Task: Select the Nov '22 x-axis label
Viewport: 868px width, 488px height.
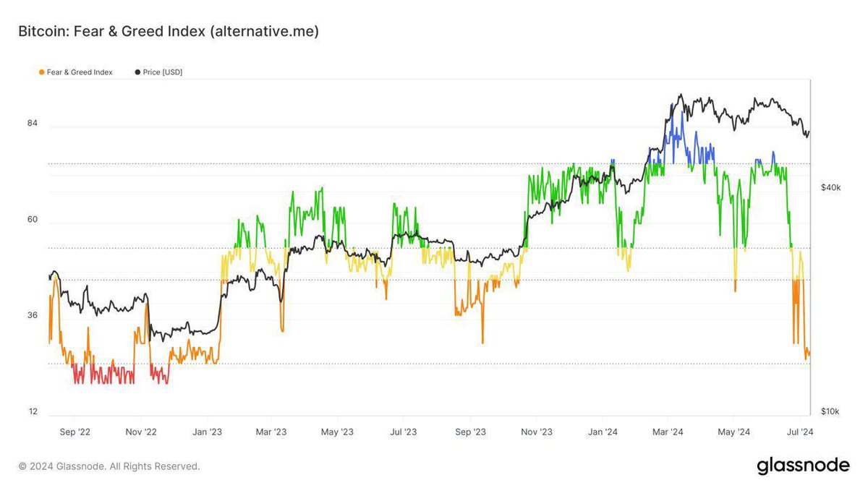Action: pyautogui.click(x=141, y=432)
